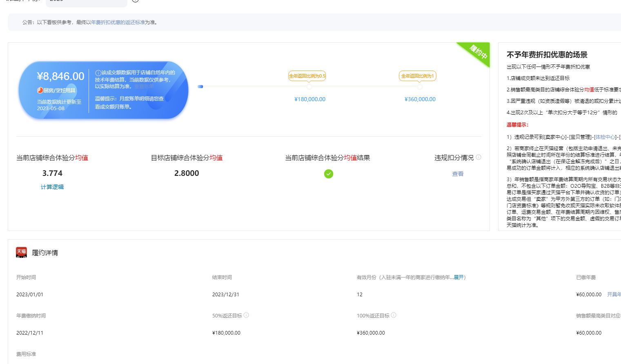
Task: Click the progress node above ¥360,000.00
Action: pyautogui.click(x=420, y=87)
